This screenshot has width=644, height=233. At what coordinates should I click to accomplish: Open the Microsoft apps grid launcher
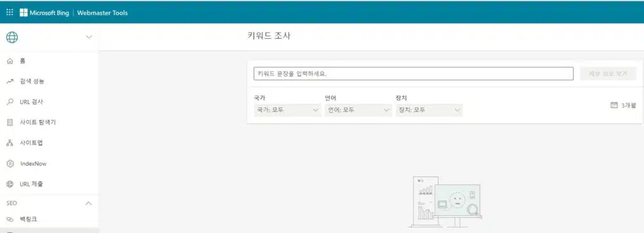[x=10, y=13]
